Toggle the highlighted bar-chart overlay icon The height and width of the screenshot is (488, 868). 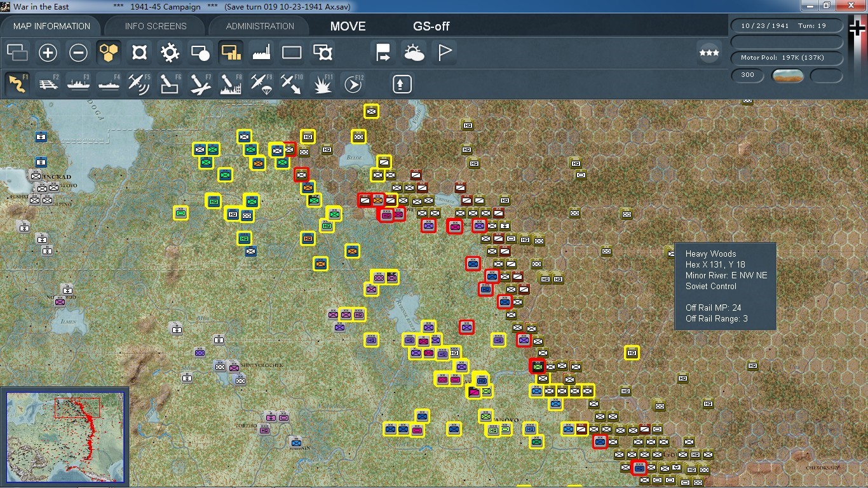pyautogui.click(x=231, y=53)
